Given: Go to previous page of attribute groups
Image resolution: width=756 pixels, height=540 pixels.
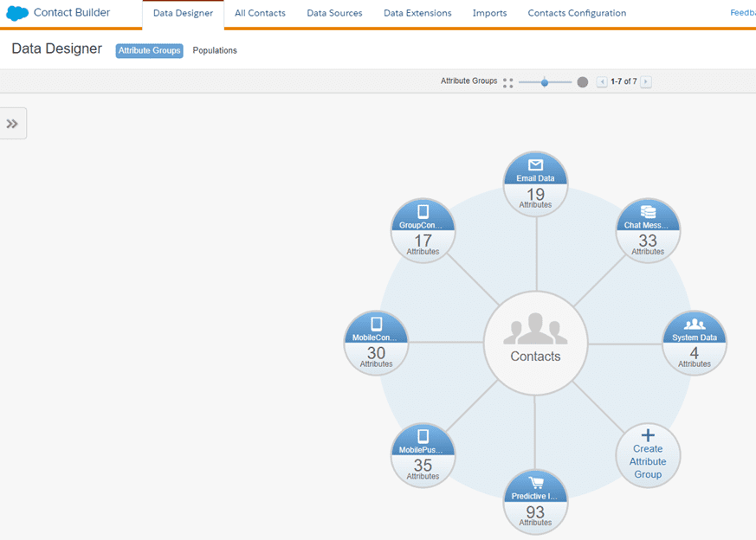Looking at the screenshot, I should 602,82.
